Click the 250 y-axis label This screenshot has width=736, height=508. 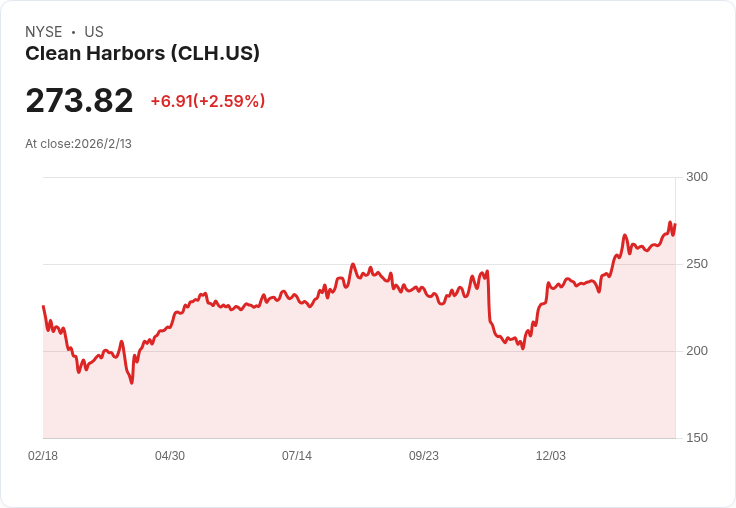pos(697,264)
